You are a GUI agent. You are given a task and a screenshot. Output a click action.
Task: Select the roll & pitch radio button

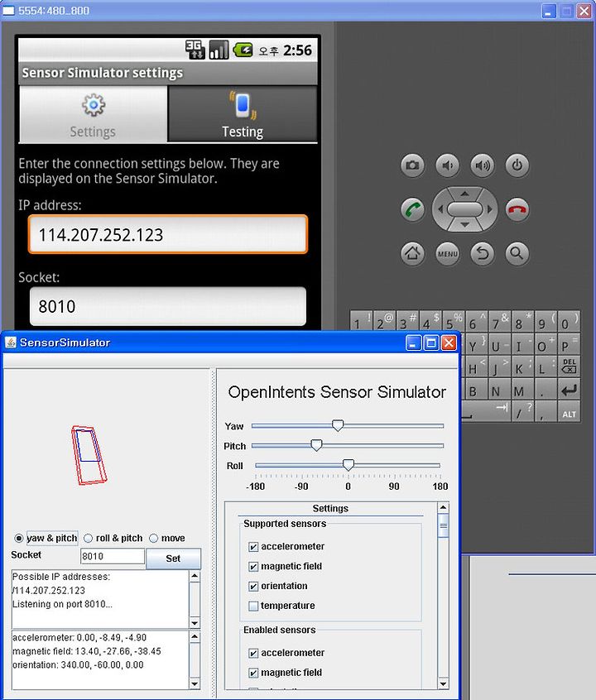click(88, 539)
